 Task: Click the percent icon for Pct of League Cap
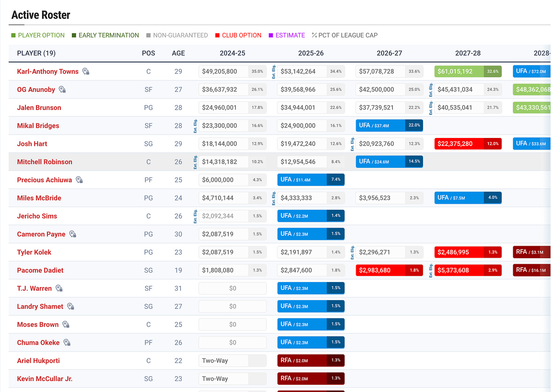(314, 35)
